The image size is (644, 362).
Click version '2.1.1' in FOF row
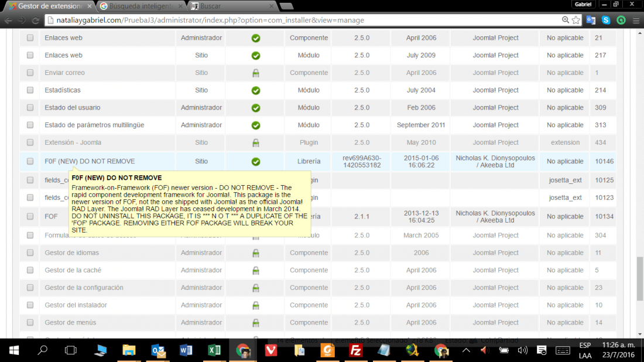click(362, 217)
